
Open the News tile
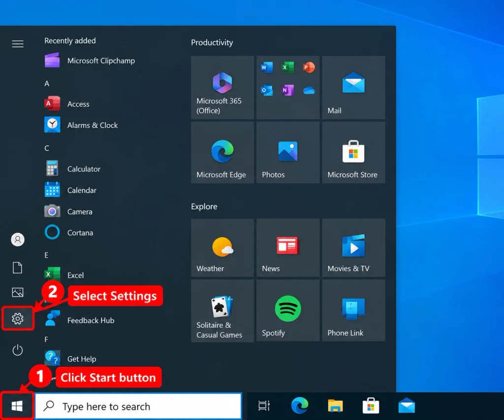288,248
